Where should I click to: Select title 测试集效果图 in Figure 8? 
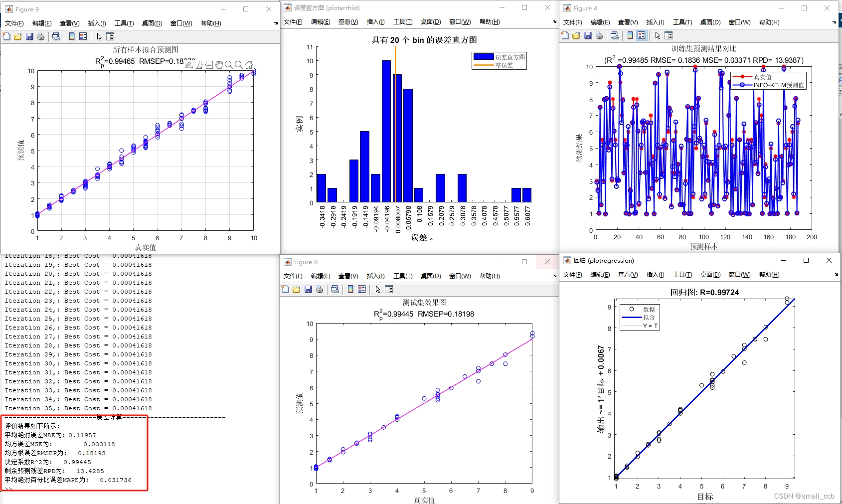coord(424,303)
